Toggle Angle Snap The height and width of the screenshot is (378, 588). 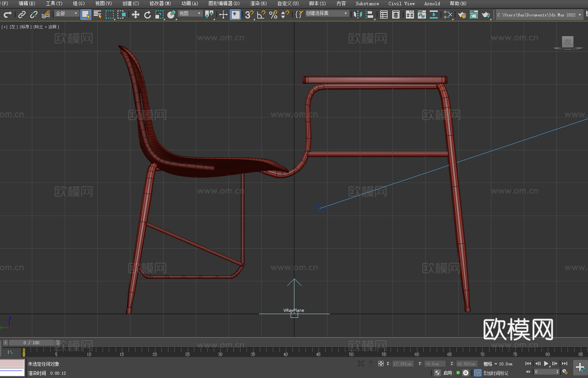(261, 14)
